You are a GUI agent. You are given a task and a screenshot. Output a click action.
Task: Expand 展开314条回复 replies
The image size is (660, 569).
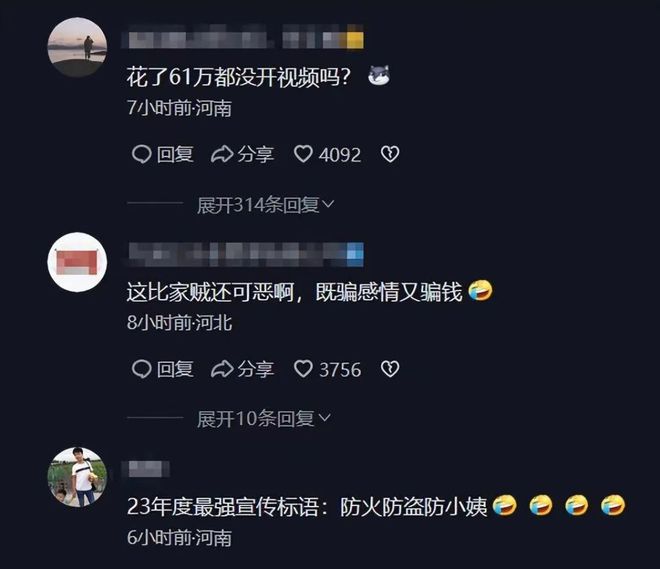[266, 205]
